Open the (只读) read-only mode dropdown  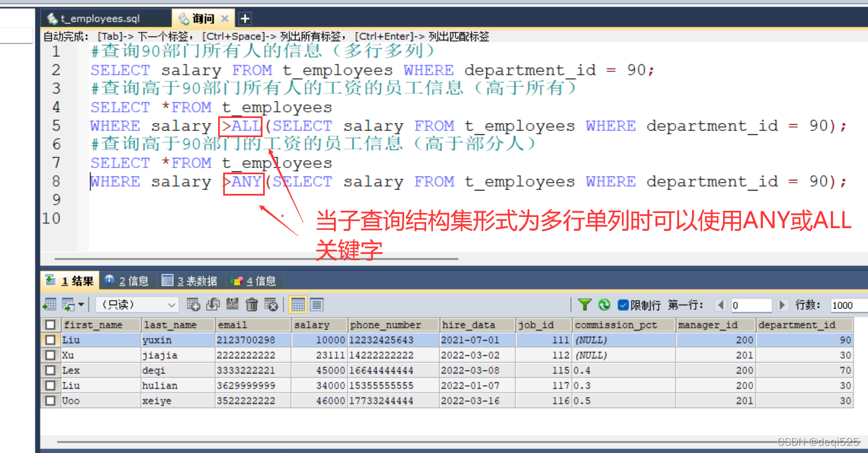[x=137, y=305]
